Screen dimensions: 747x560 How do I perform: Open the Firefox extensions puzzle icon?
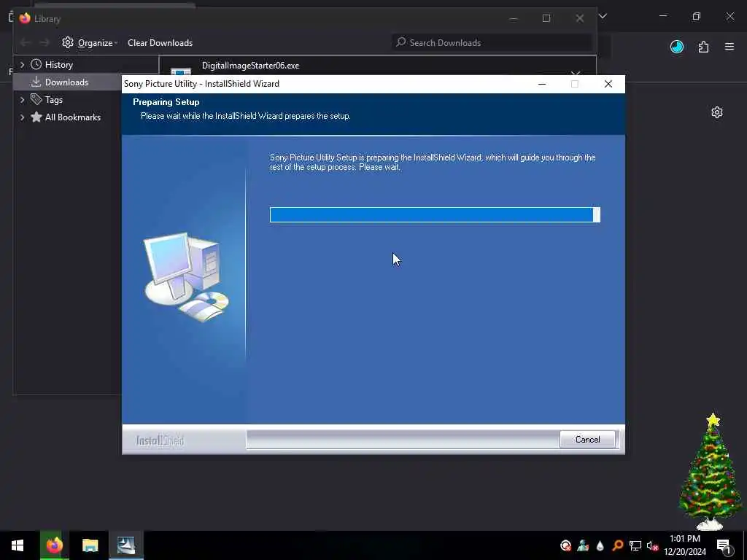[703, 47]
